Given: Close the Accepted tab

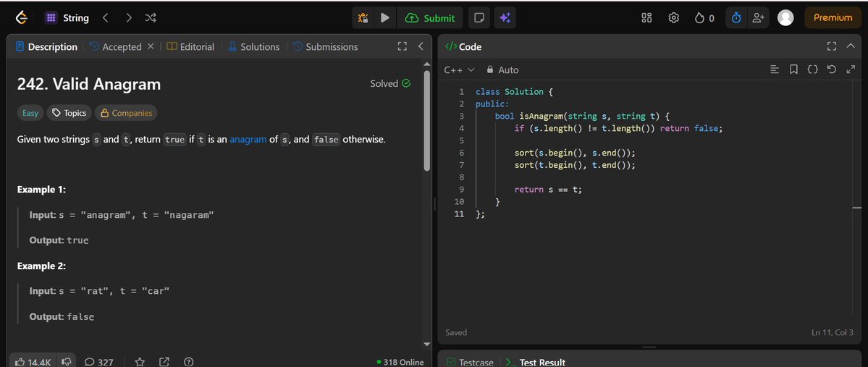Looking at the screenshot, I should coord(151,46).
